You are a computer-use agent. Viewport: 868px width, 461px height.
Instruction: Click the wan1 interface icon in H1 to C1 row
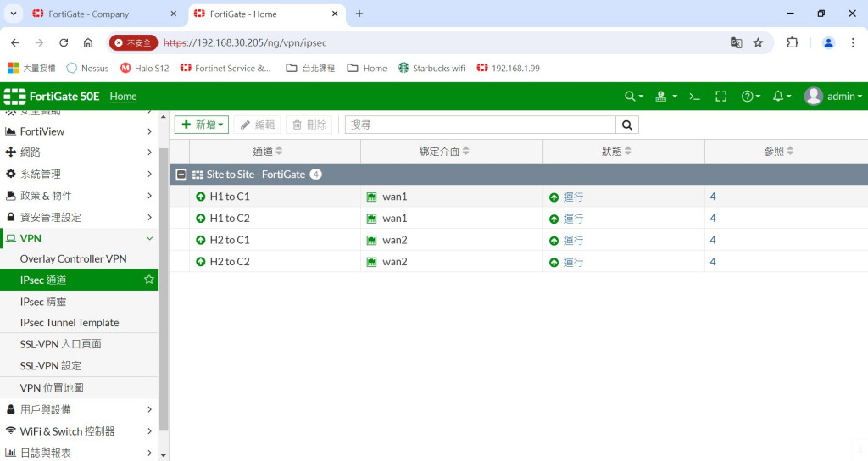371,197
